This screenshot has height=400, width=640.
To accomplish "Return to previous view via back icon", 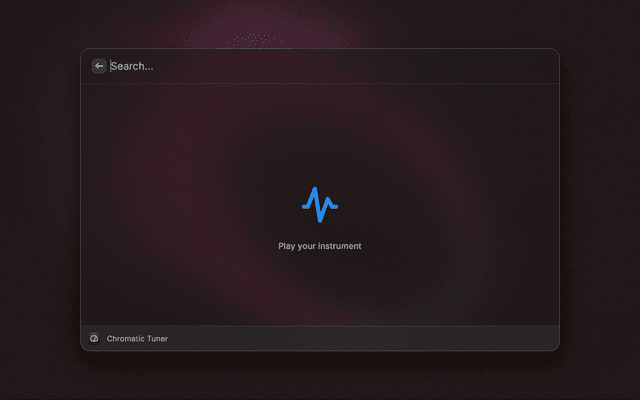I will [x=99, y=66].
